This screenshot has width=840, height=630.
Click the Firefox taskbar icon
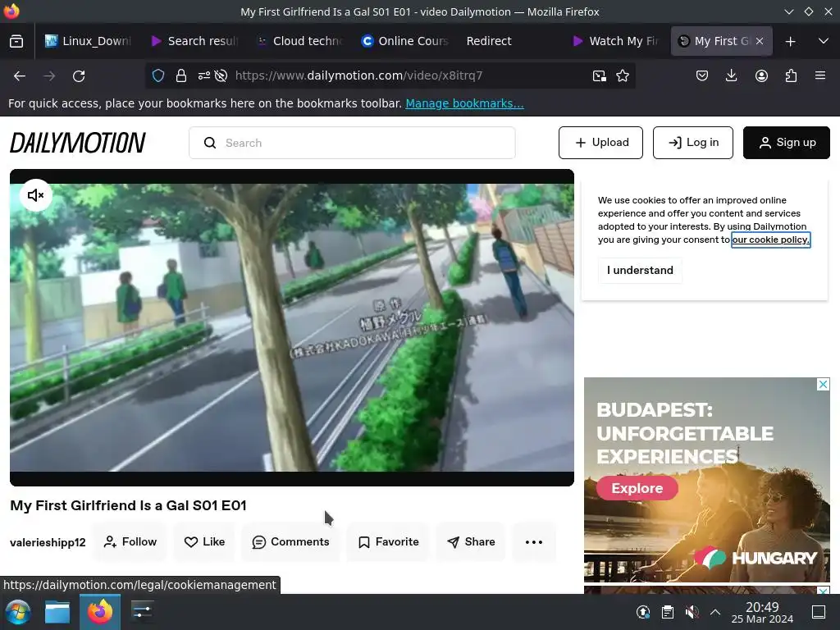tap(99, 612)
